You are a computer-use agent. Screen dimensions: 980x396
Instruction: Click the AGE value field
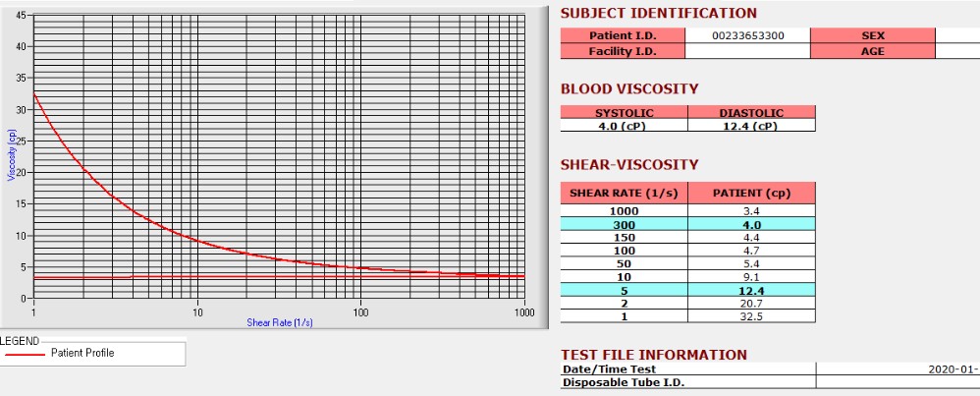957,51
